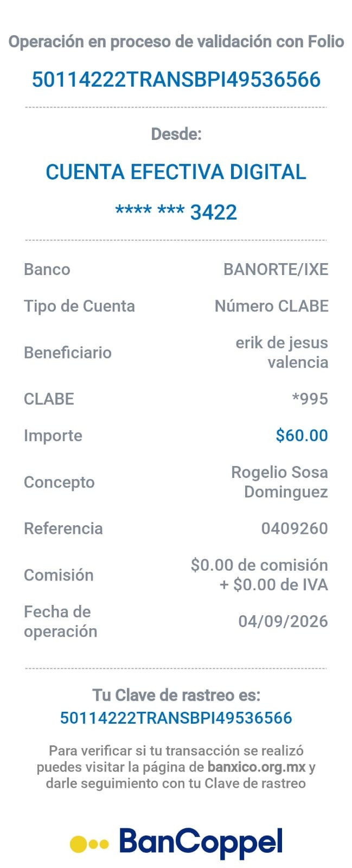
Task: Click the 'Tu Clave de rastreo es:' label
Action: [x=176, y=695]
